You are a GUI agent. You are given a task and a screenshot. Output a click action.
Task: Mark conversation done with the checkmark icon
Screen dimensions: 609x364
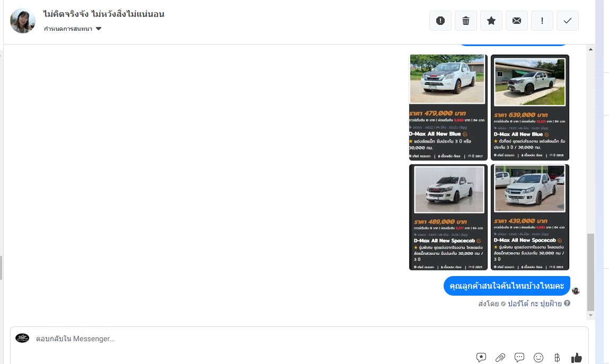click(568, 21)
